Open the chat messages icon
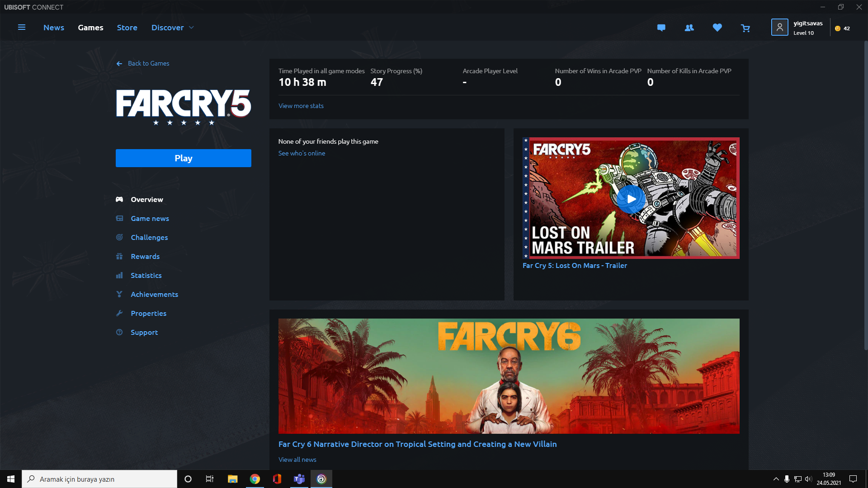The image size is (868, 488). [661, 28]
